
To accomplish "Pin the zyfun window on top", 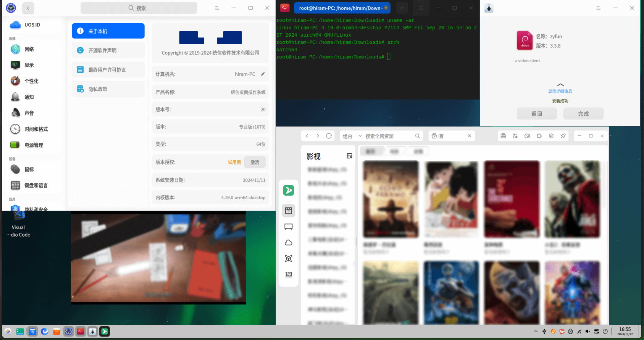I will (563, 136).
